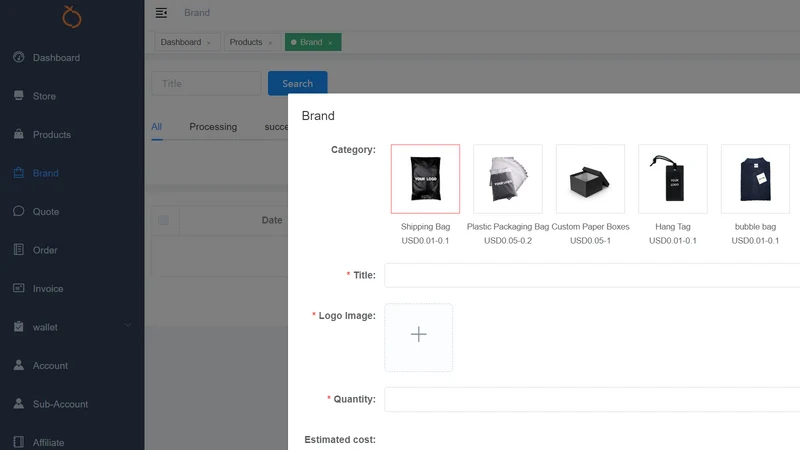The height and width of the screenshot is (450, 800).
Task: Click the USD0.05-1 price text
Action: 590,241
